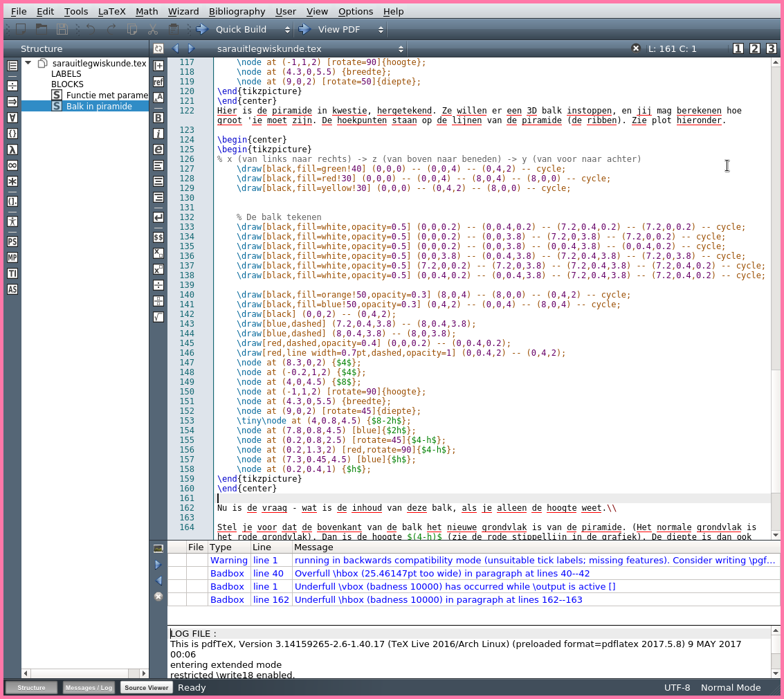Screen dimensions: 784x699
Task: Click the italic text formatting icon
Action: (x=158, y=134)
